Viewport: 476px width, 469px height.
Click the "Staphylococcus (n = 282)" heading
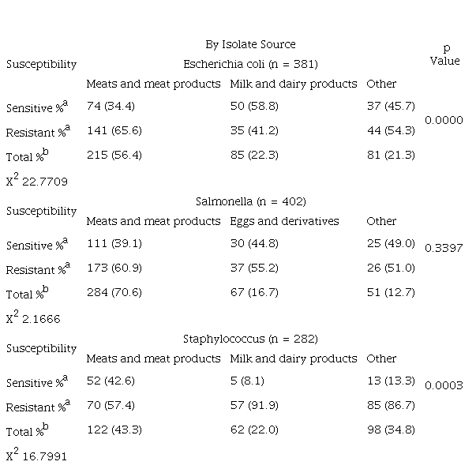(249, 339)
